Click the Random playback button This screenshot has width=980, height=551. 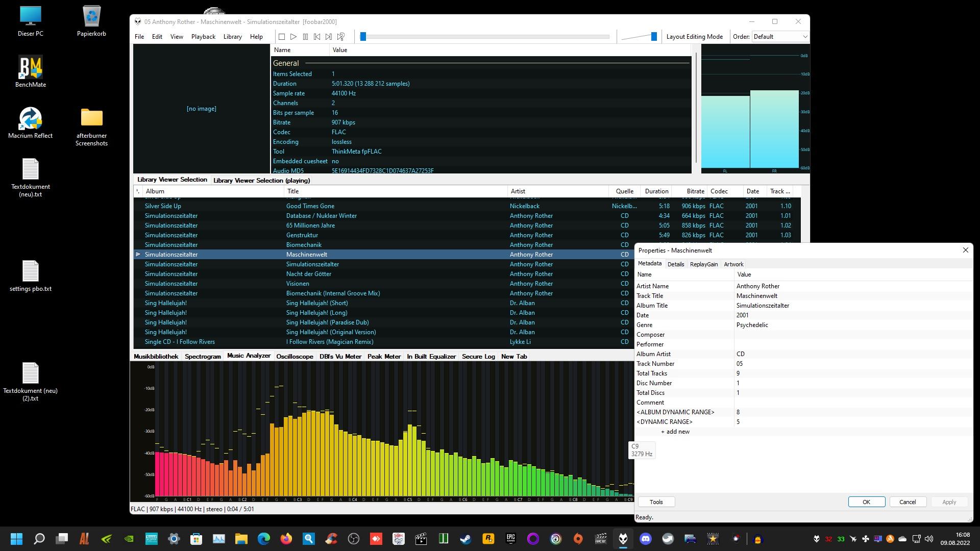click(x=340, y=37)
